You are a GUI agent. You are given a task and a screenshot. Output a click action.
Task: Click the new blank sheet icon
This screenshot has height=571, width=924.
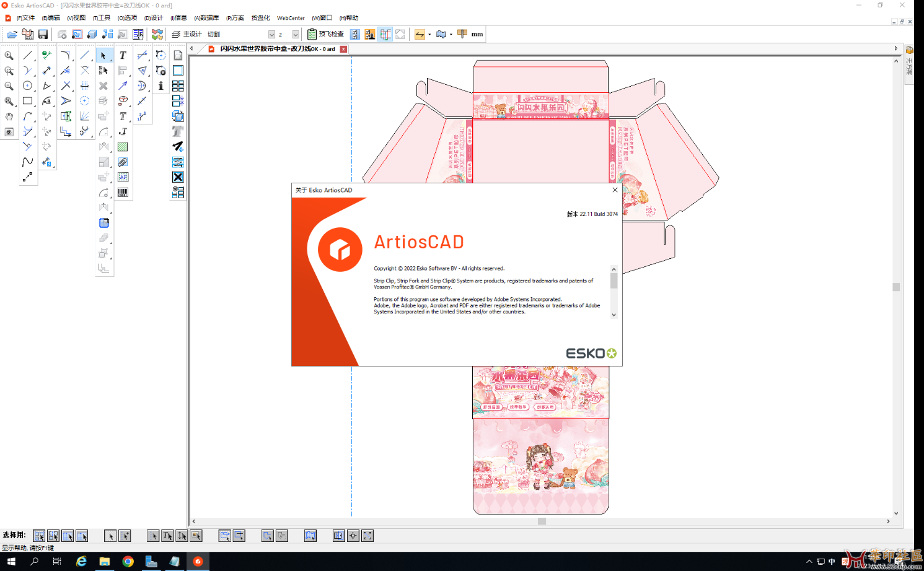click(178, 56)
